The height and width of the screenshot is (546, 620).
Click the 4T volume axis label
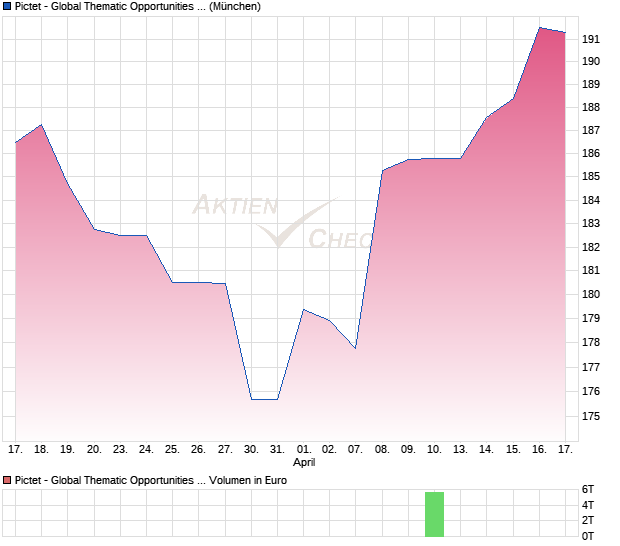point(588,505)
